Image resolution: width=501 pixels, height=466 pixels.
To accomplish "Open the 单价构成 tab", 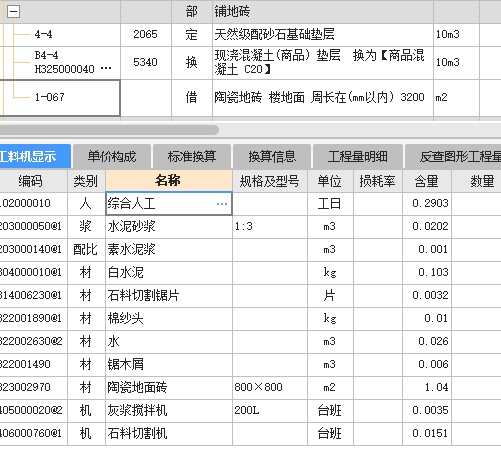I will [x=112, y=156].
